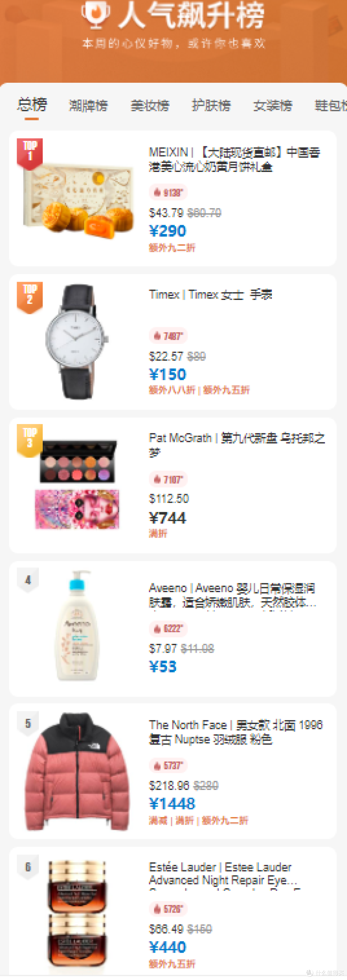Click the Aveeno lotion bottle image
The image size is (347, 980).
pos(77,626)
